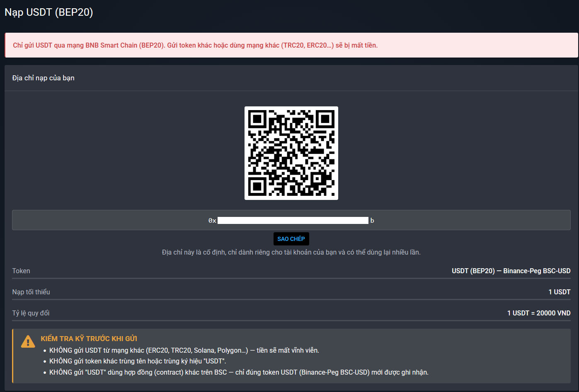Click the red BEP20 network warning banner text
The width and height of the screenshot is (579, 392).
click(x=195, y=45)
